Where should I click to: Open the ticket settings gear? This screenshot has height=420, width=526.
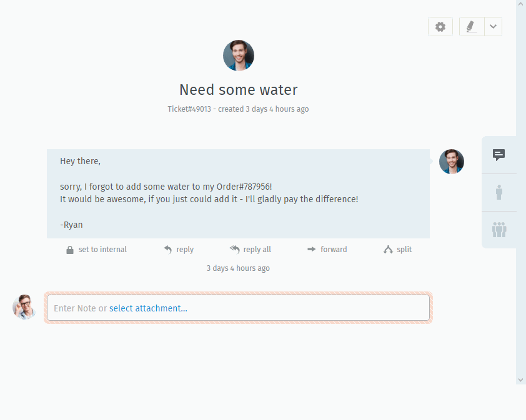click(x=440, y=27)
